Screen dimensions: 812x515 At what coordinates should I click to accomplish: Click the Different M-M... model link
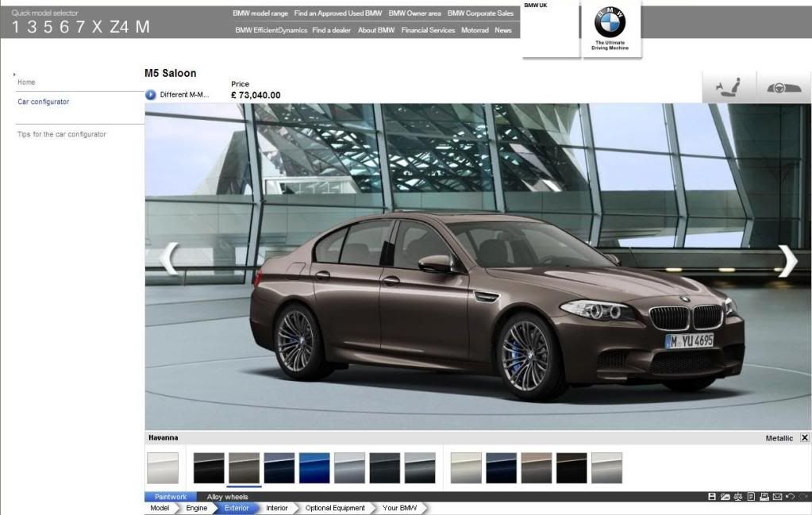(184, 94)
